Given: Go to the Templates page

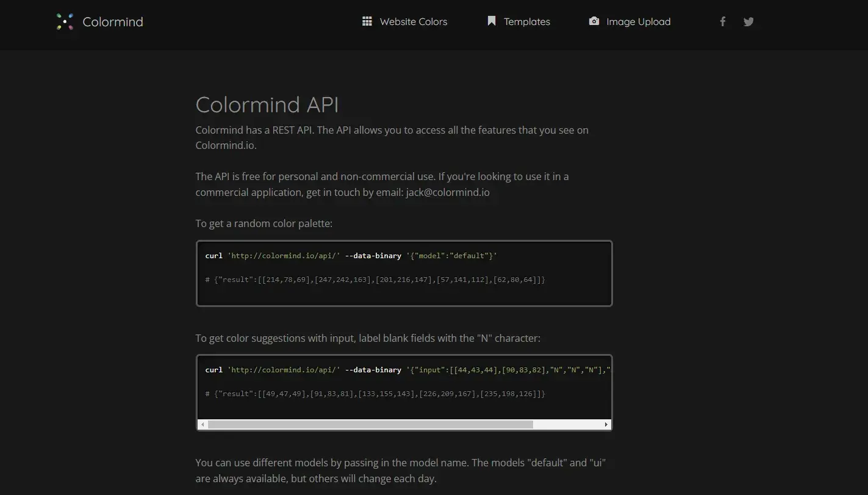Looking at the screenshot, I should (526, 22).
